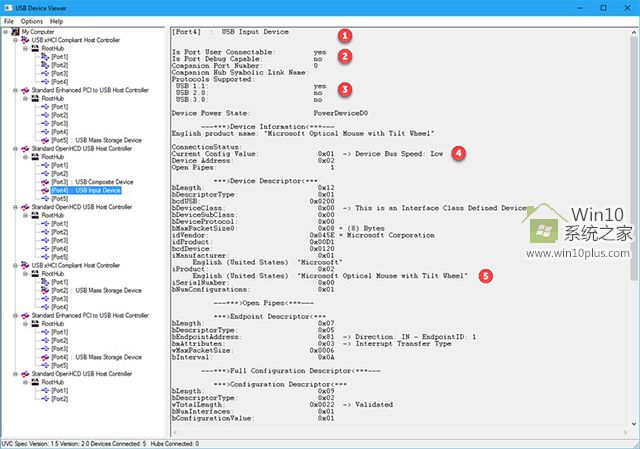640x449 pixels.
Task: Click the 'PowerDeviceD0' value text
Action: [x=340, y=113]
